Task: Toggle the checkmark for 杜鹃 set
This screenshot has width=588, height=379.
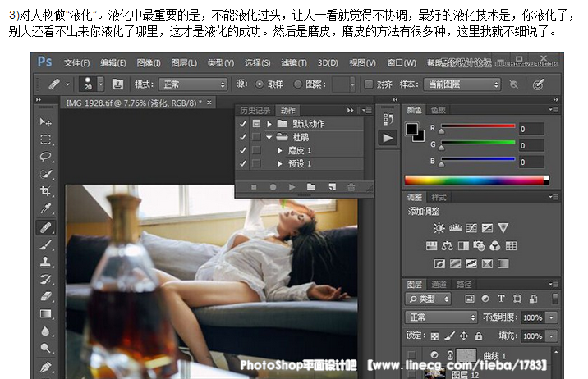Action: point(243,137)
